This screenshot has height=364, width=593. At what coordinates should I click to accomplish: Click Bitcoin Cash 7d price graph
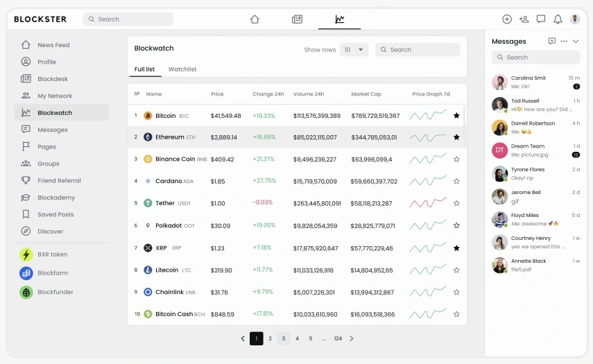click(428, 313)
